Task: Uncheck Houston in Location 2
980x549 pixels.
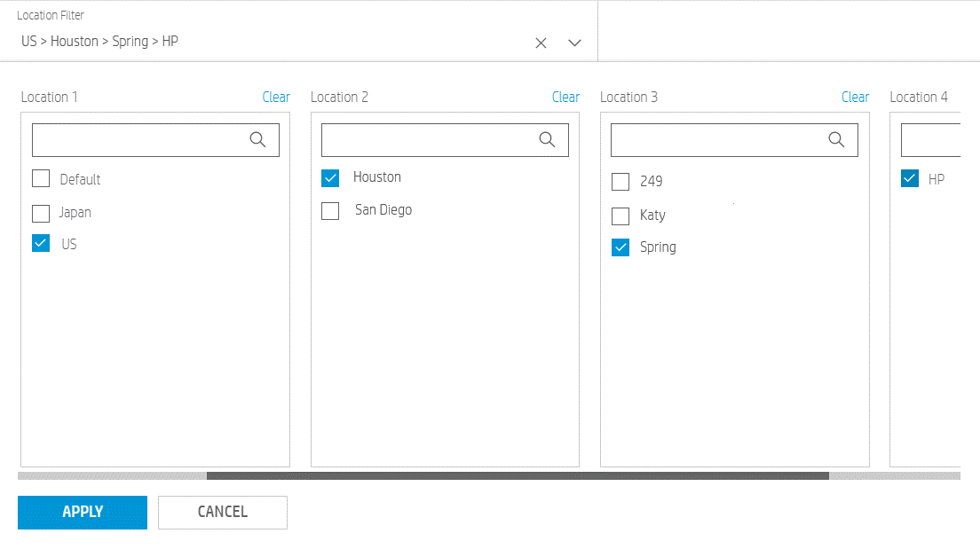Action: click(x=330, y=177)
